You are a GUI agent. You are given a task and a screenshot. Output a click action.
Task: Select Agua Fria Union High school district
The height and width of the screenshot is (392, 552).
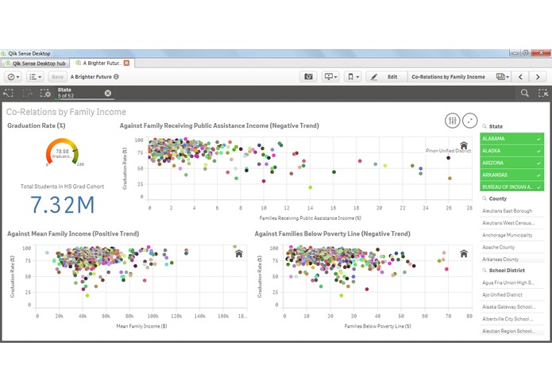[511, 282]
